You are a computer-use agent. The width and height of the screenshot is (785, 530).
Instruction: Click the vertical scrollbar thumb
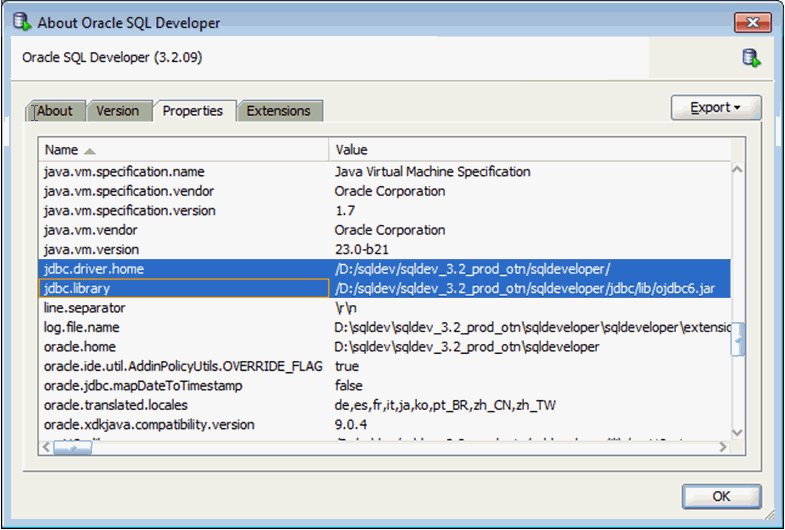[737, 339]
